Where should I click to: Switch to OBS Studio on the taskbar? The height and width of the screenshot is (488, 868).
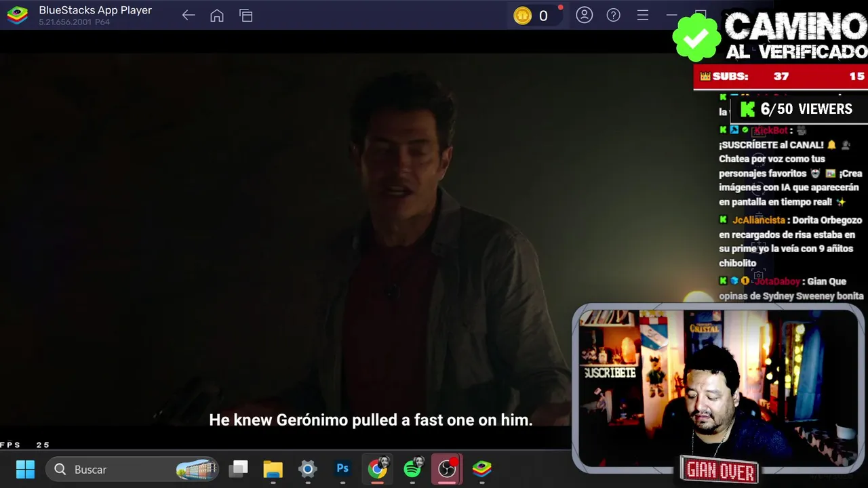tap(447, 468)
